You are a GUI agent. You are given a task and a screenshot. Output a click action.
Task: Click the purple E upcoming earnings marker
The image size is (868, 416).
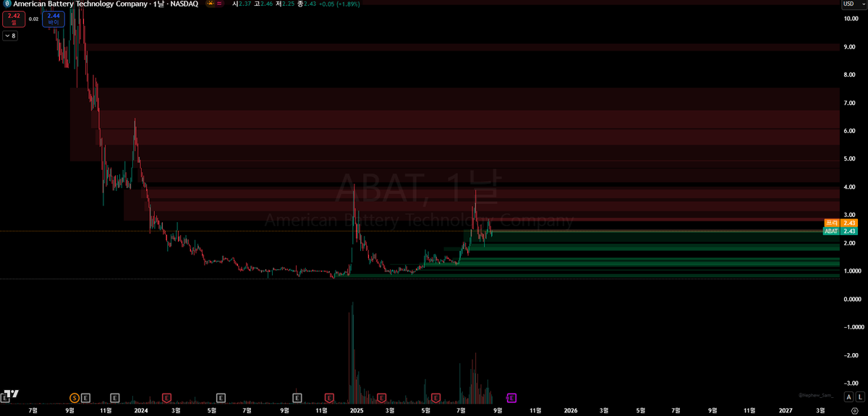[511, 398]
